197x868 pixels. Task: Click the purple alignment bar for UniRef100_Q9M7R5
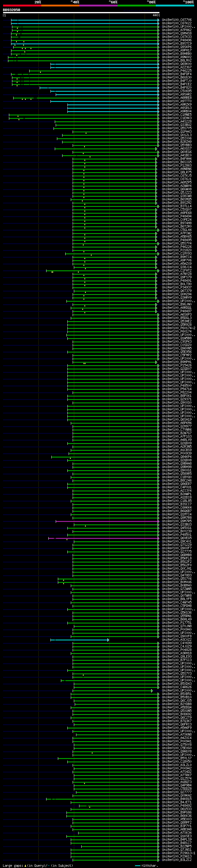107,521
